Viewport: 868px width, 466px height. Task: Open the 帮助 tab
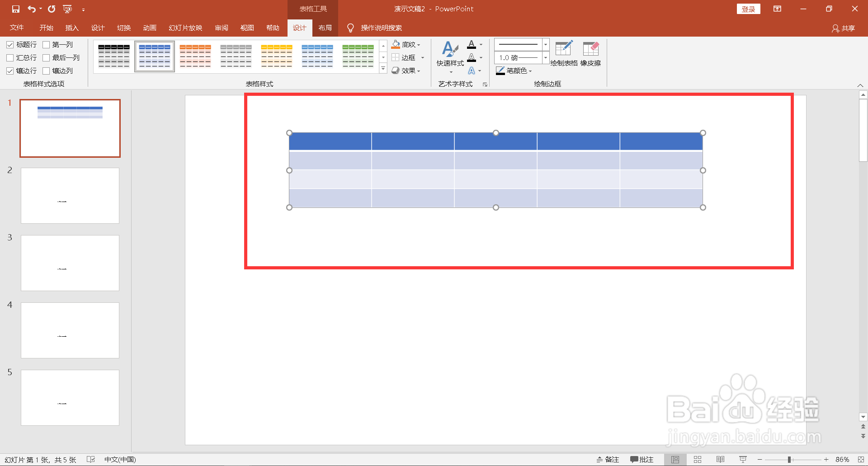(273, 28)
